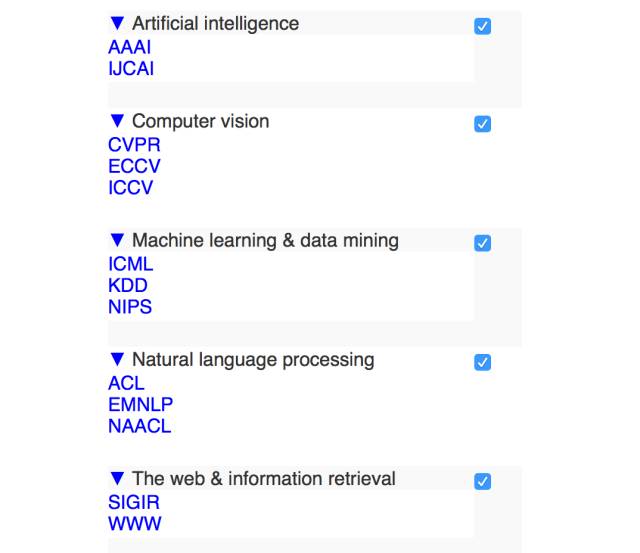Open the IJCAI conference link

pos(131,69)
